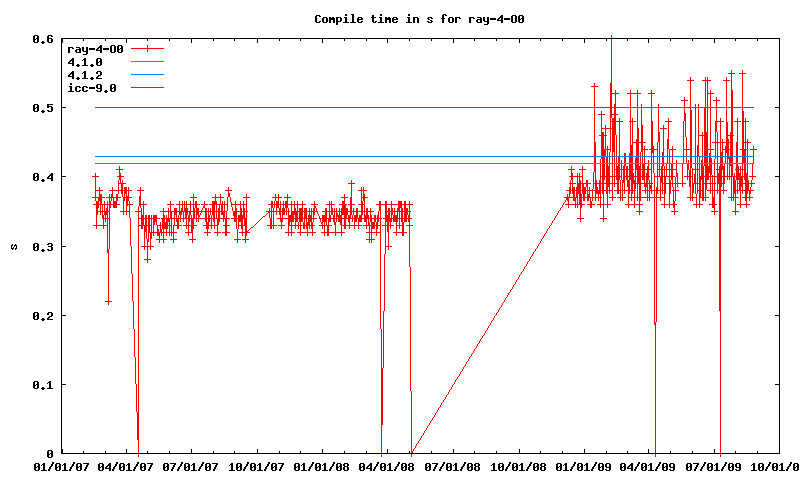Select the 0.1 y-axis tick label

pyautogui.click(x=41, y=385)
